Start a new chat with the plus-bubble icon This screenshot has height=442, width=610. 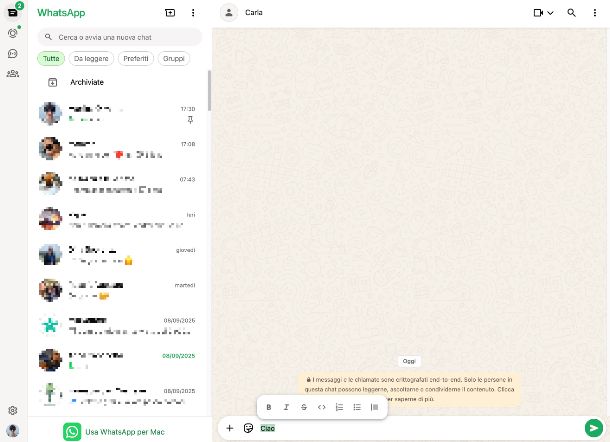[170, 13]
